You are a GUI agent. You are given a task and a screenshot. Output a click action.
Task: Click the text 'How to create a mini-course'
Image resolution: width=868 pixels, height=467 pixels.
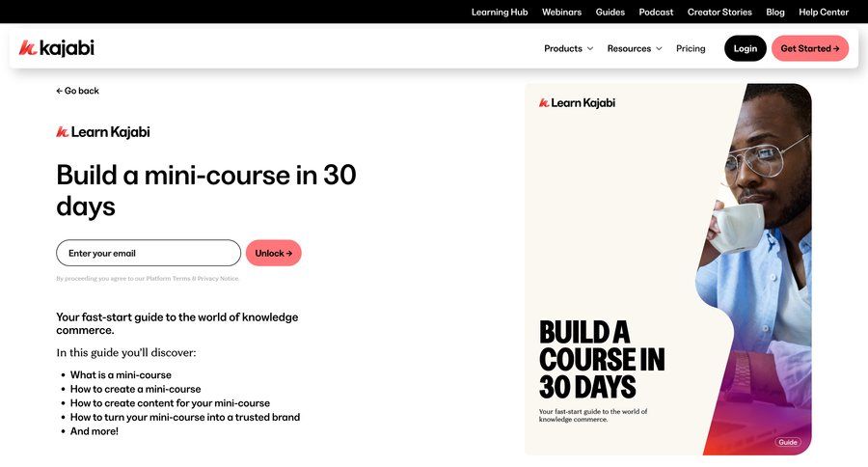pos(136,389)
